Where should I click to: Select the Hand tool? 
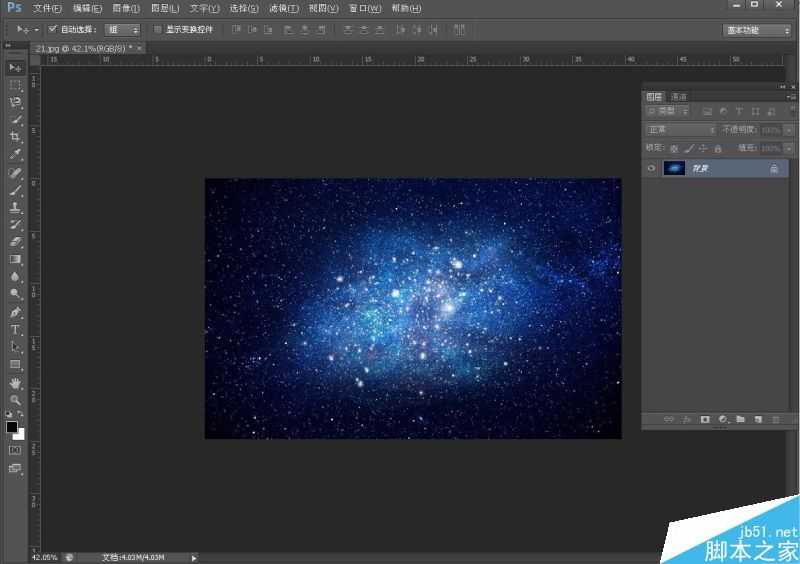tap(15, 383)
